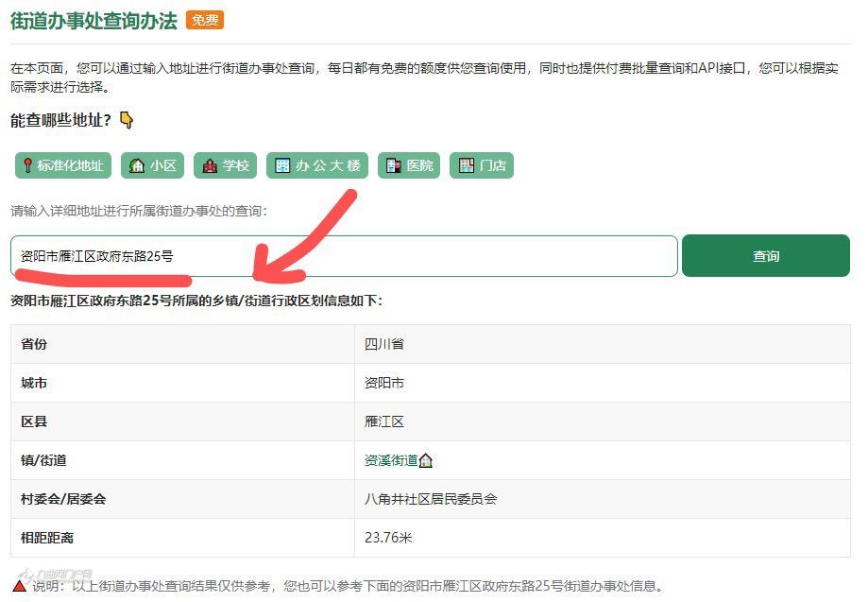The width and height of the screenshot is (868, 602).
Task: Click the orange 免费 badge
Action: (204, 20)
